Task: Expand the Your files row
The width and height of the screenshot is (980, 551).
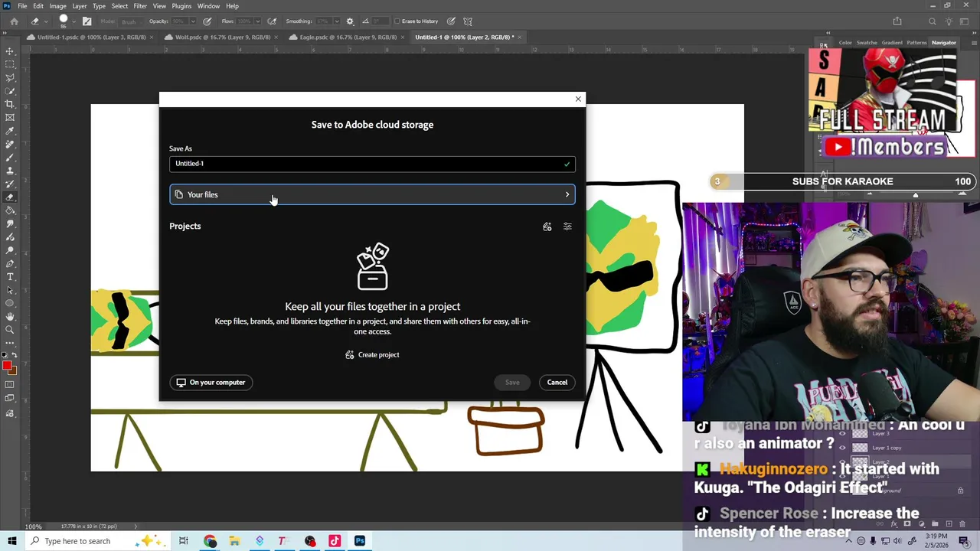Action: coord(372,194)
